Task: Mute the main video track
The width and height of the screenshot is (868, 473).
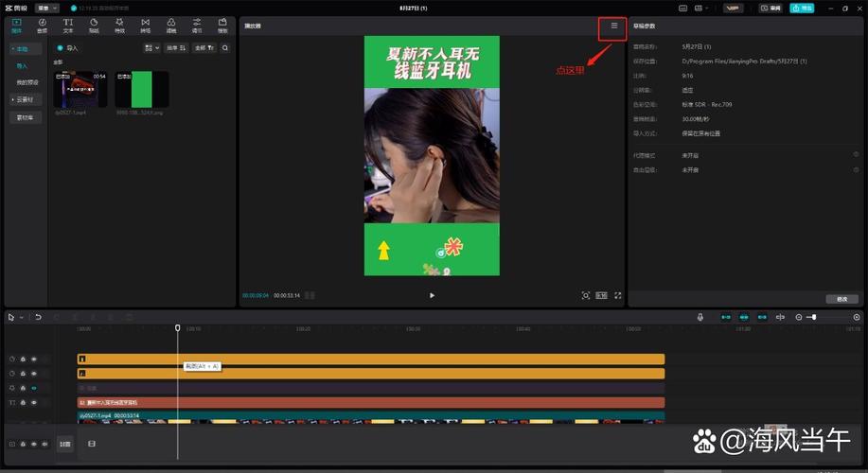Action: tap(44, 444)
